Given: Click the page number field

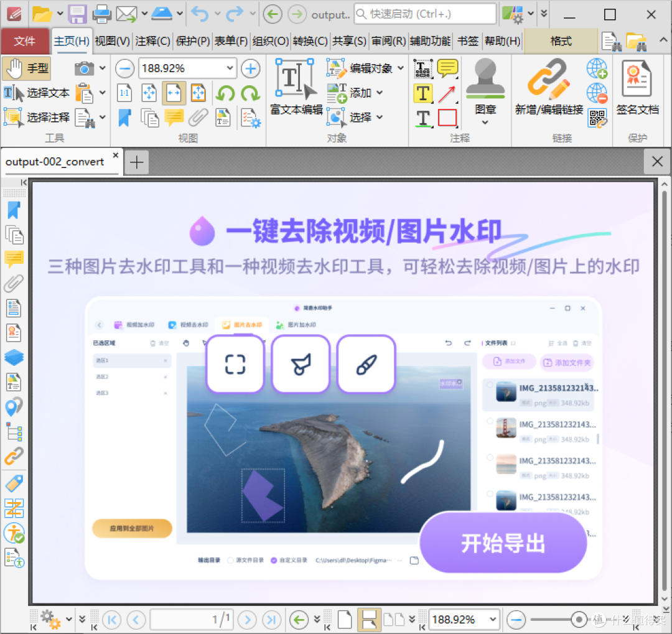Looking at the screenshot, I should tap(192, 620).
